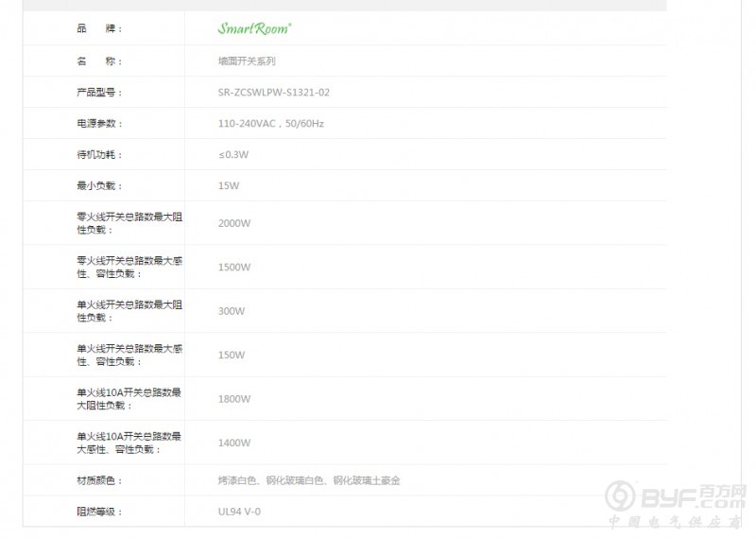Select the '名称：' label cell
Screen dimensions: 756x539
pyautogui.click(x=104, y=61)
